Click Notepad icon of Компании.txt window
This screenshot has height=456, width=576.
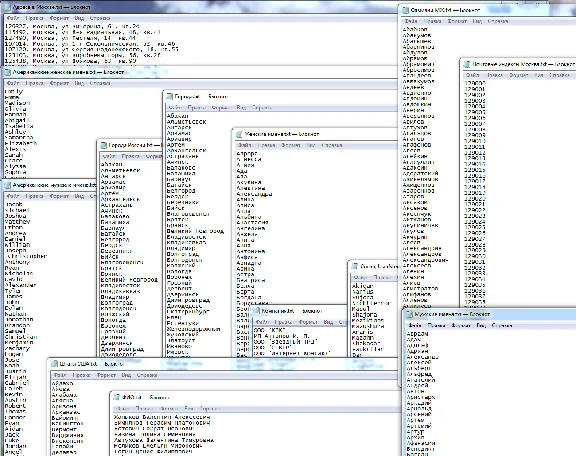tap(257, 311)
